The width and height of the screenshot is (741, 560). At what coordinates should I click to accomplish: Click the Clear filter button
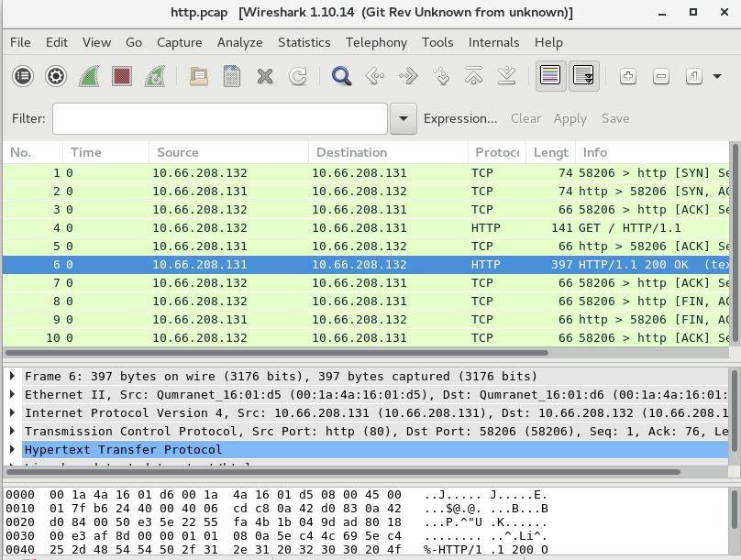[525, 118]
